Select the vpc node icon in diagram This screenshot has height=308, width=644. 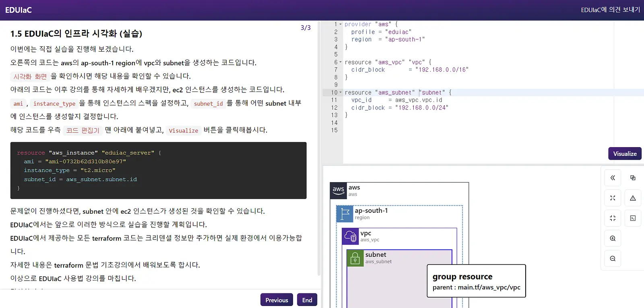tap(350, 237)
